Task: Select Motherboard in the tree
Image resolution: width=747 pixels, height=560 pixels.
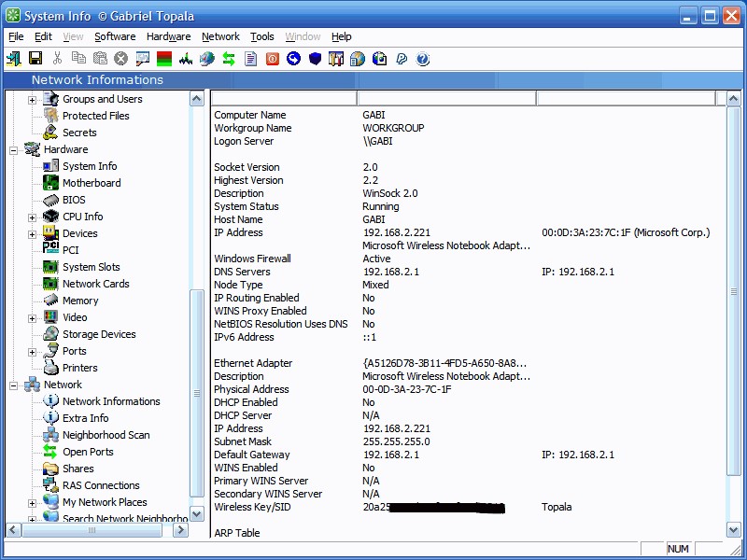Action: click(x=92, y=183)
